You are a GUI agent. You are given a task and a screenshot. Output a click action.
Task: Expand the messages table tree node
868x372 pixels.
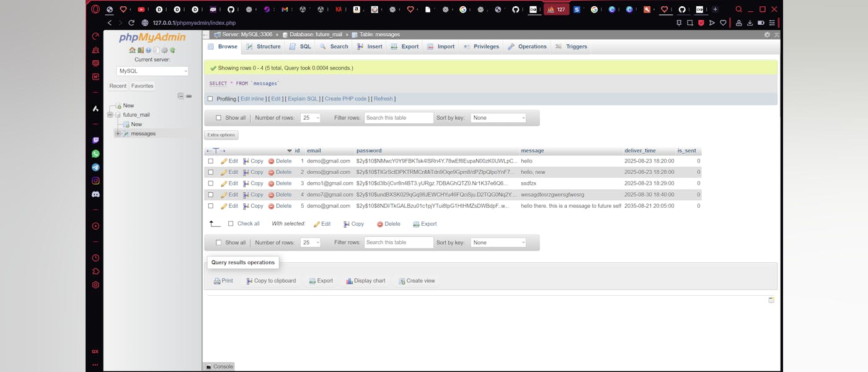(x=118, y=133)
